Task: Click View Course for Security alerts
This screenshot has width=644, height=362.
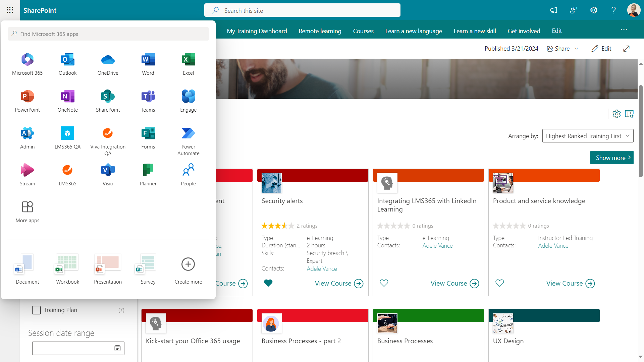Action: coord(339,284)
